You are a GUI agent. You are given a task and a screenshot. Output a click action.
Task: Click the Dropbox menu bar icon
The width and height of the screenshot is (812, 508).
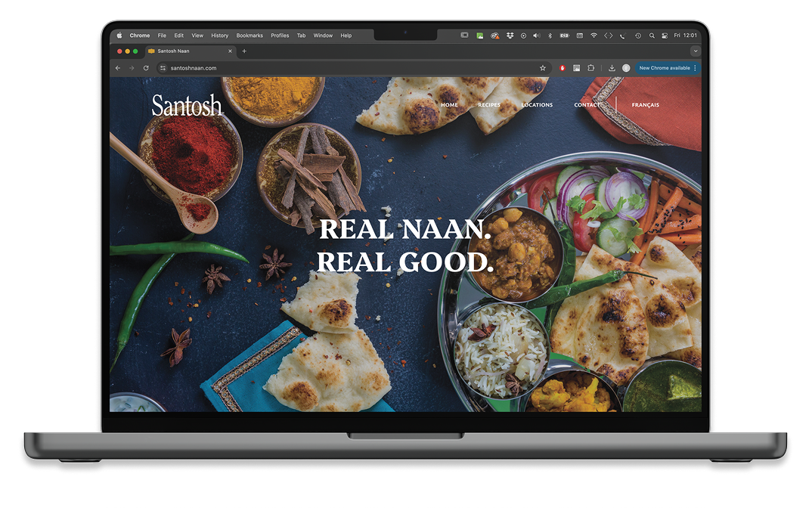[510, 36]
